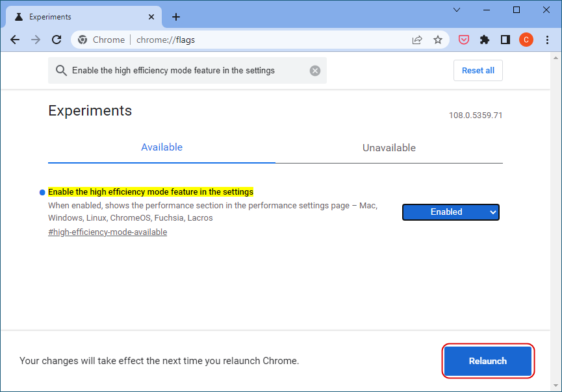Click the scrollbar up arrow
Viewport: 562px width, 392px height.
pyautogui.click(x=556, y=58)
